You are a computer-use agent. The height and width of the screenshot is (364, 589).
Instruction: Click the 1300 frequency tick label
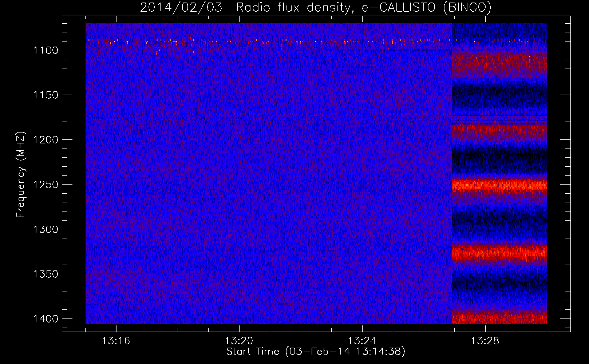tap(46, 229)
